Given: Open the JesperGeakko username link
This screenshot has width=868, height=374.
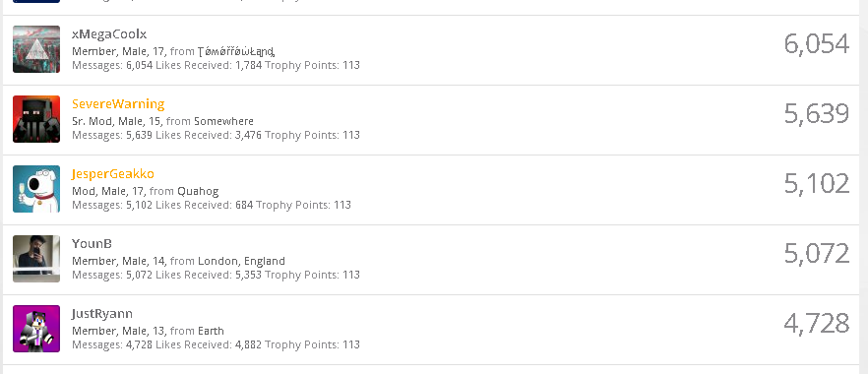Looking at the screenshot, I should click(x=113, y=174).
